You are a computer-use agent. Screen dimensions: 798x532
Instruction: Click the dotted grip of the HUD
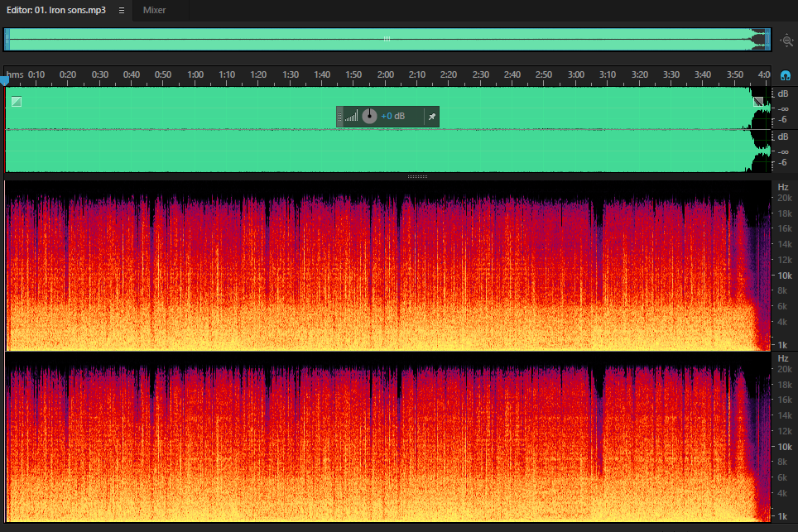click(x=340, y=117)
